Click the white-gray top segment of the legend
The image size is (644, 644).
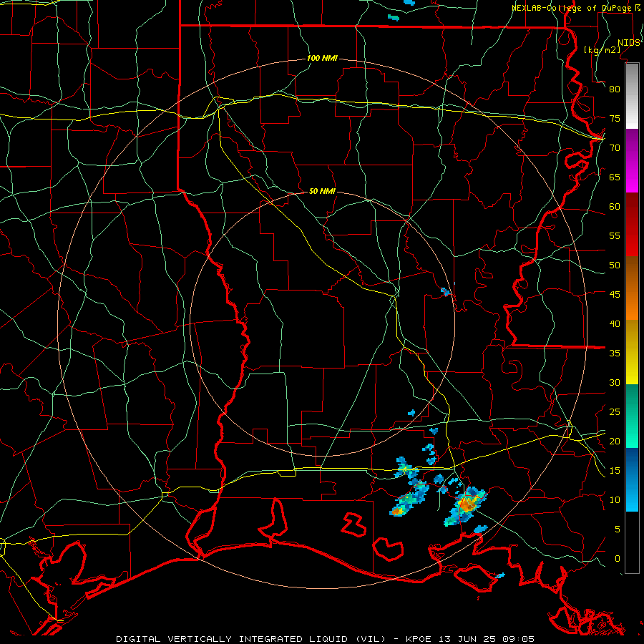coord(632,96)
